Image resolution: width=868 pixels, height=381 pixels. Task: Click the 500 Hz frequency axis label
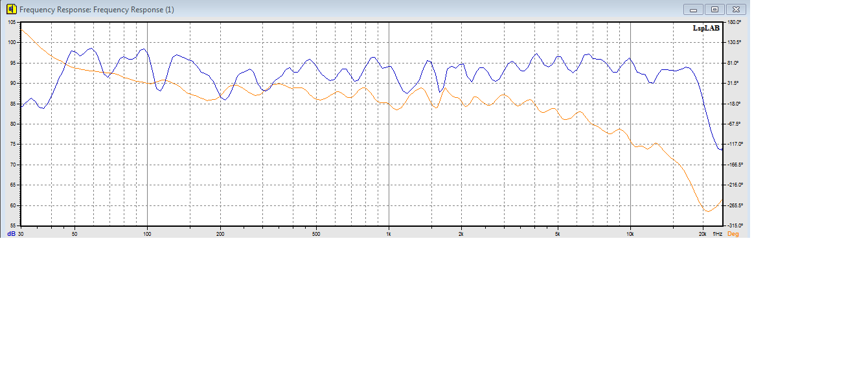pos(315,233)
